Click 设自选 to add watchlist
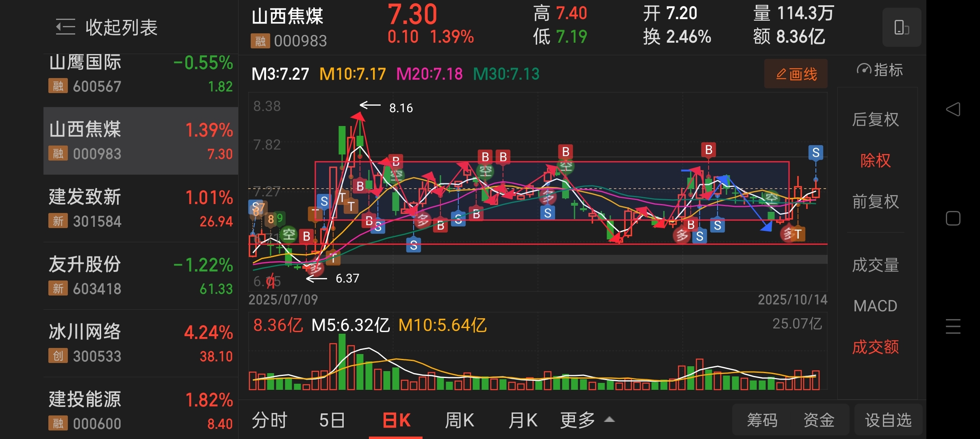This screenshot has height=439, width=980. 888,420
